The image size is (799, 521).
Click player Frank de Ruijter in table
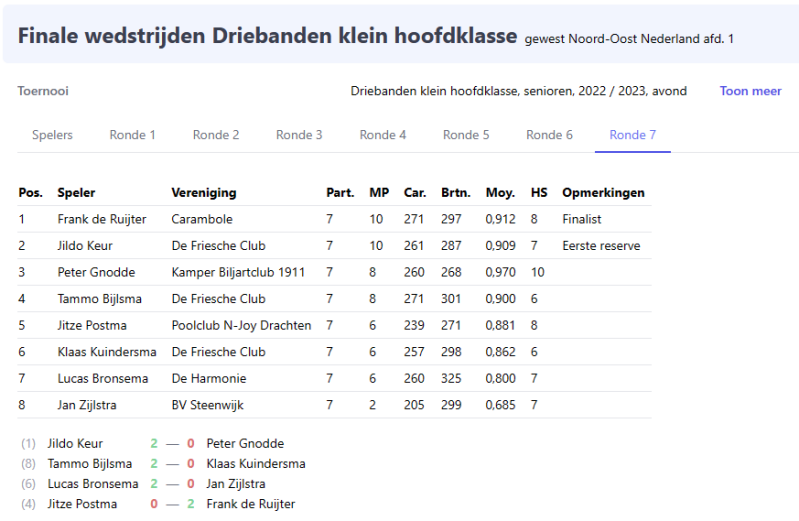[x=102, y=219]
